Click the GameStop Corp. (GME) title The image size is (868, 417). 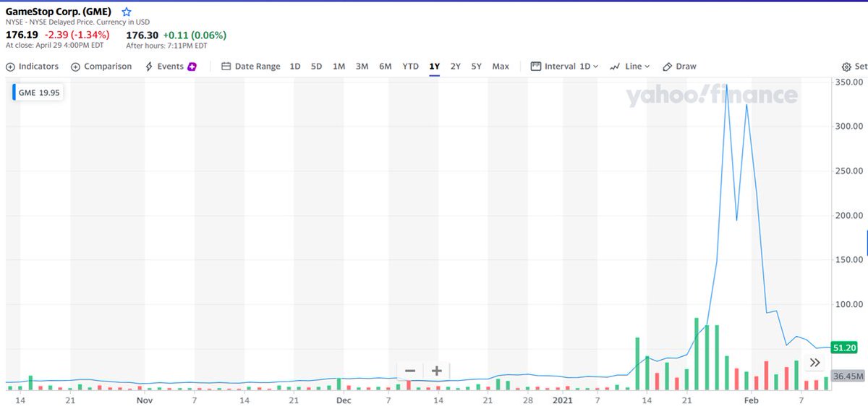pos(59,12)
